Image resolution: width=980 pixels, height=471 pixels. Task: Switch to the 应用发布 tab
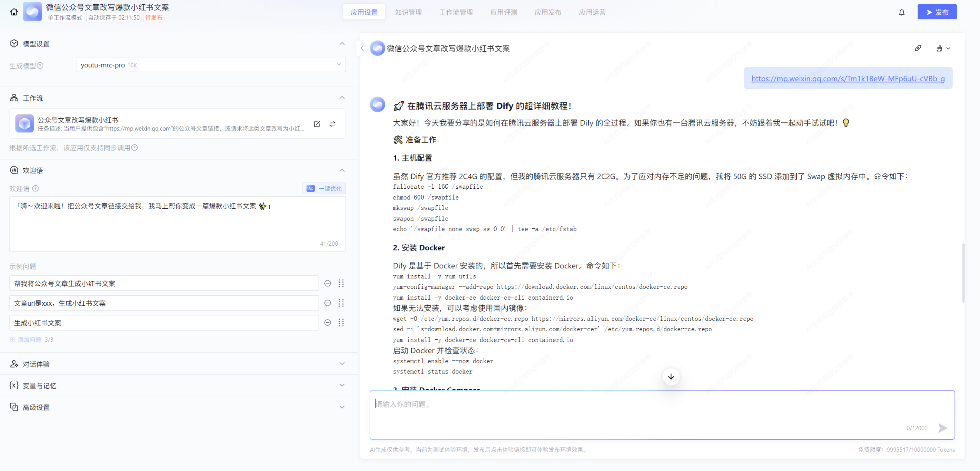(x=548, y=12)
